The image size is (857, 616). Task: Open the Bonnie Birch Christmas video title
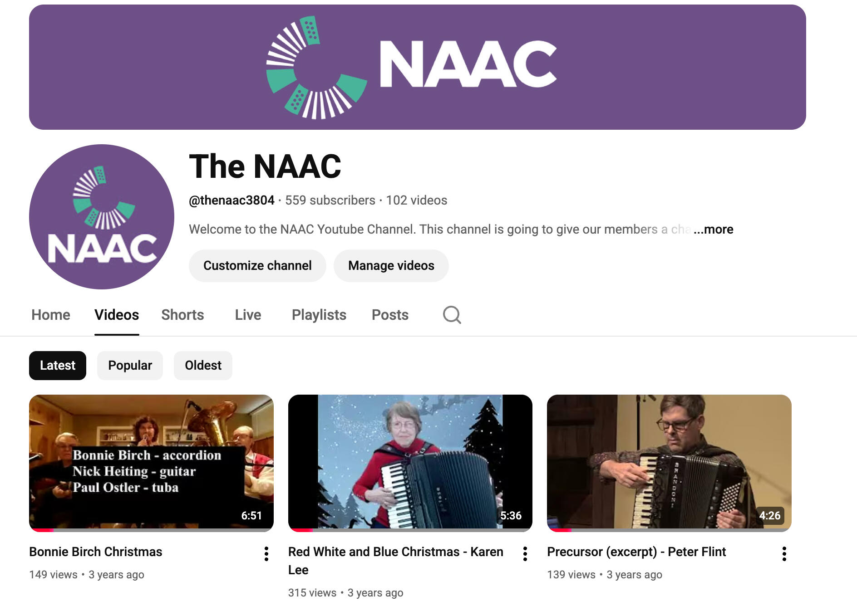pos(96,552)
